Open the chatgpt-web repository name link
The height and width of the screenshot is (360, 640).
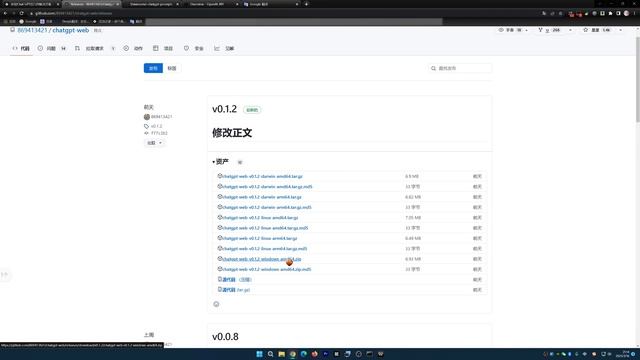(71, 30)
